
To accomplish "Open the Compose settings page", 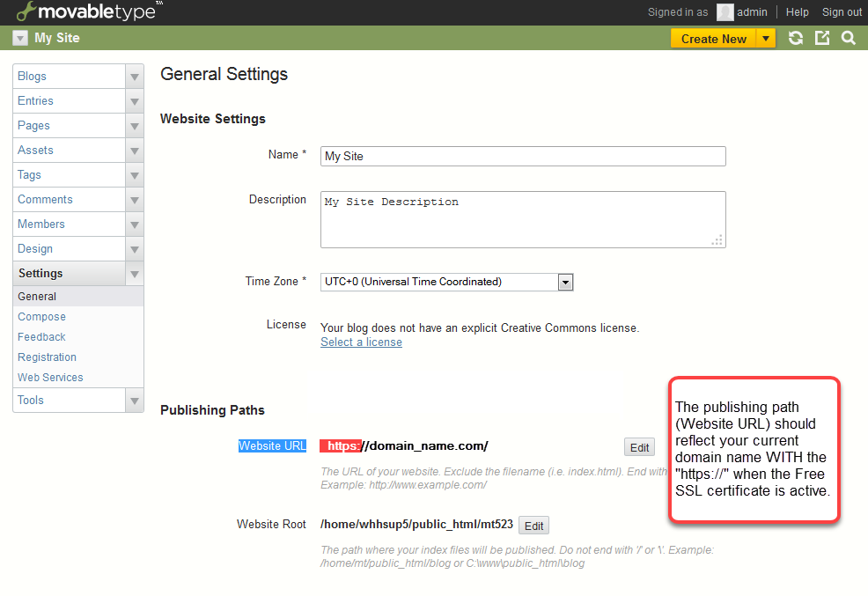I will click(x=41, y=317).
